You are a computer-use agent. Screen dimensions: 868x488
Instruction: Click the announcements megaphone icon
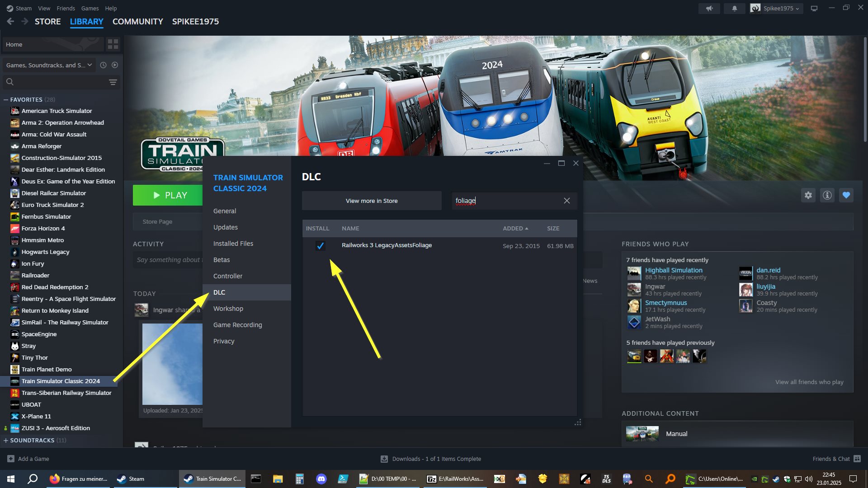(x=709, y=9)
